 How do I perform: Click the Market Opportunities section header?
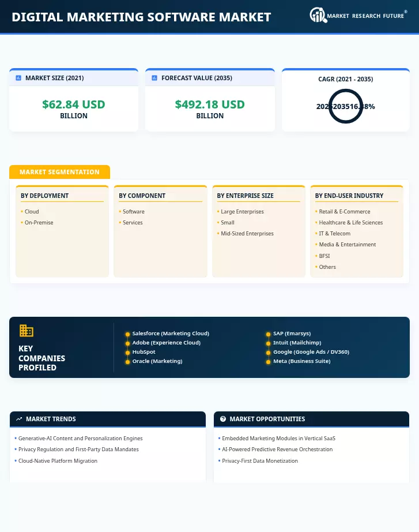(x=312, y=419)
